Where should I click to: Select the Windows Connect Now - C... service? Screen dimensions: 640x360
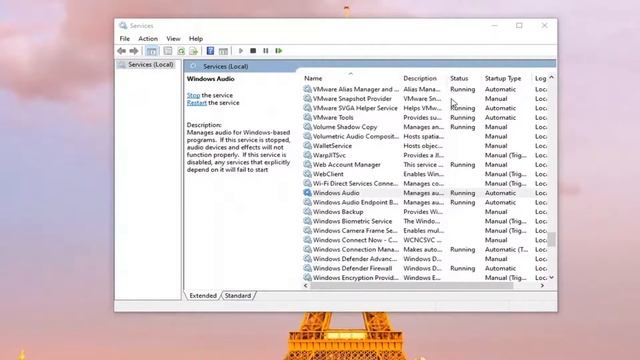(355, 240)
